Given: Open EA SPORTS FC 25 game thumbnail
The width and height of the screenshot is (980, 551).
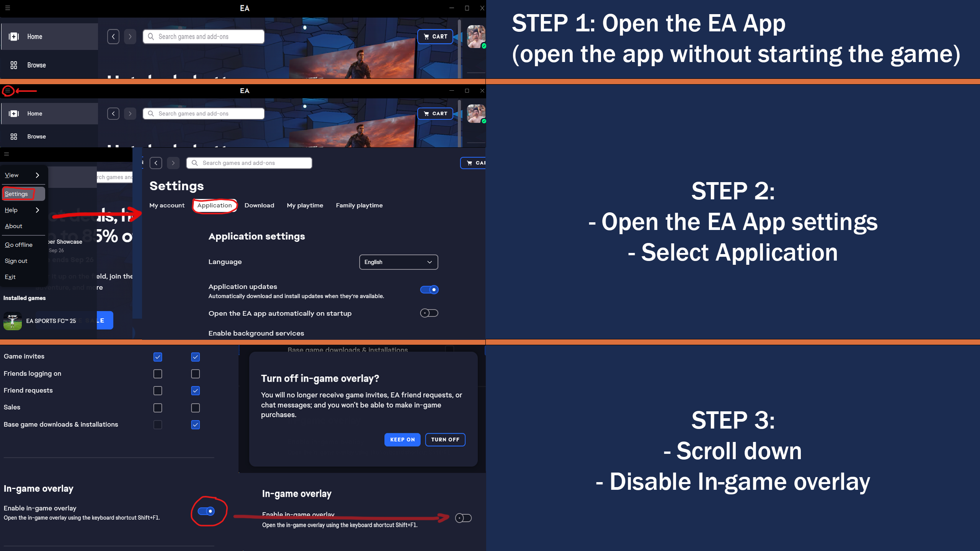Looking at the screenshot, I should coord(13,321).
